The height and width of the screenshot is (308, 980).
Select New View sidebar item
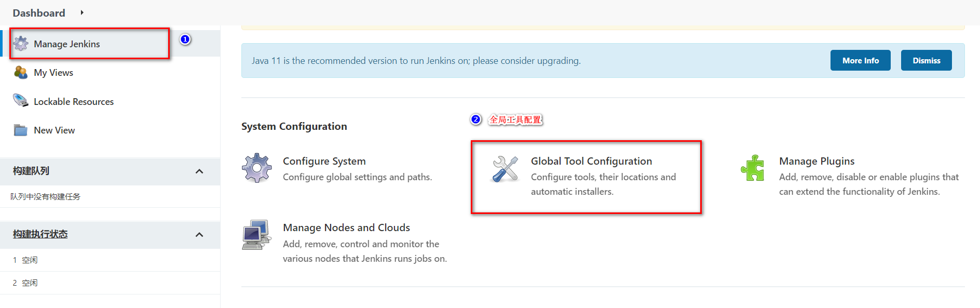(x=55, y=130)
